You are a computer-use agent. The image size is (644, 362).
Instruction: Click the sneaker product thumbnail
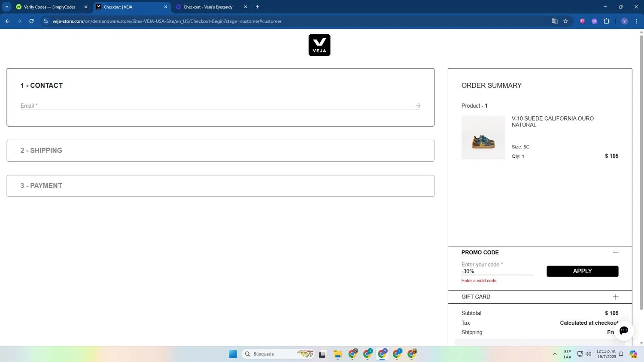(x=483, y=137)
